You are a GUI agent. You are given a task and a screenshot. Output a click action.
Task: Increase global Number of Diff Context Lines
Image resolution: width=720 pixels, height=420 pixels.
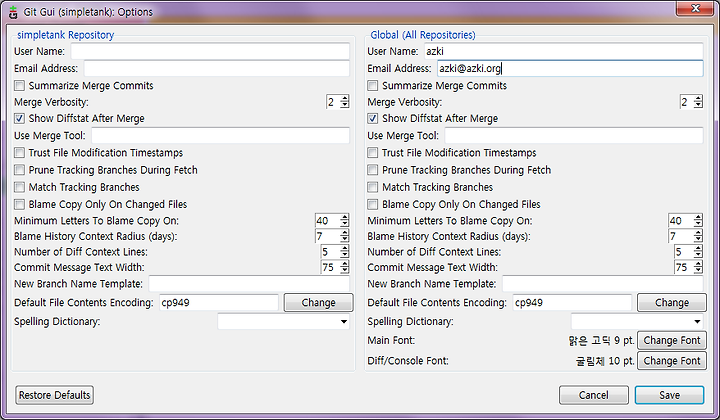point(698,248)
